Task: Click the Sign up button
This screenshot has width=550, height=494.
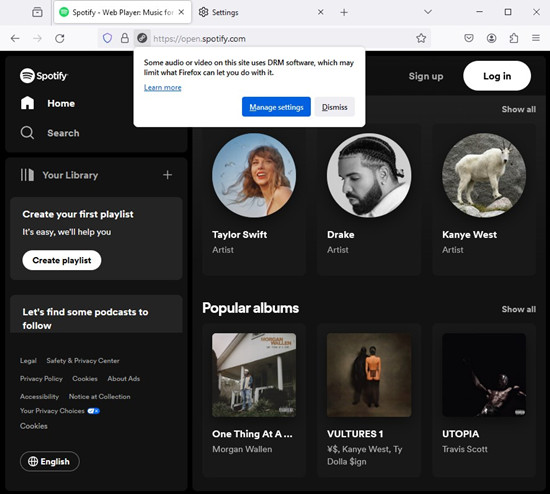Action: pyautogui.click(x=426, y=76)
